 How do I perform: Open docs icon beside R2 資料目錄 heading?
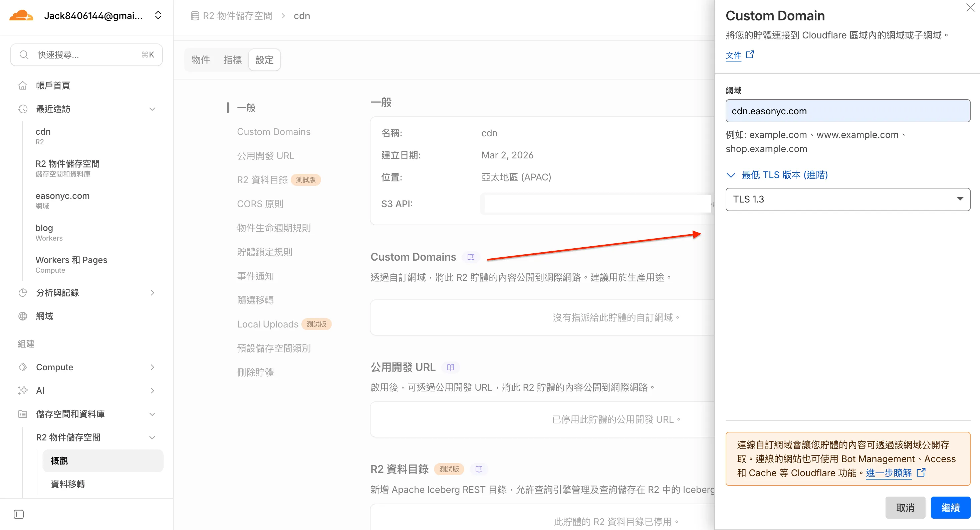click(x=479, y=469)
